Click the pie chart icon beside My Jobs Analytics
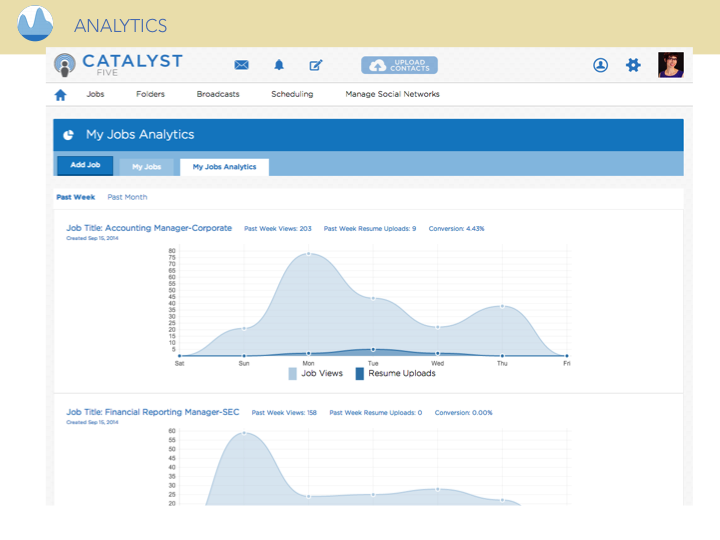 click(x=68, y=135)
